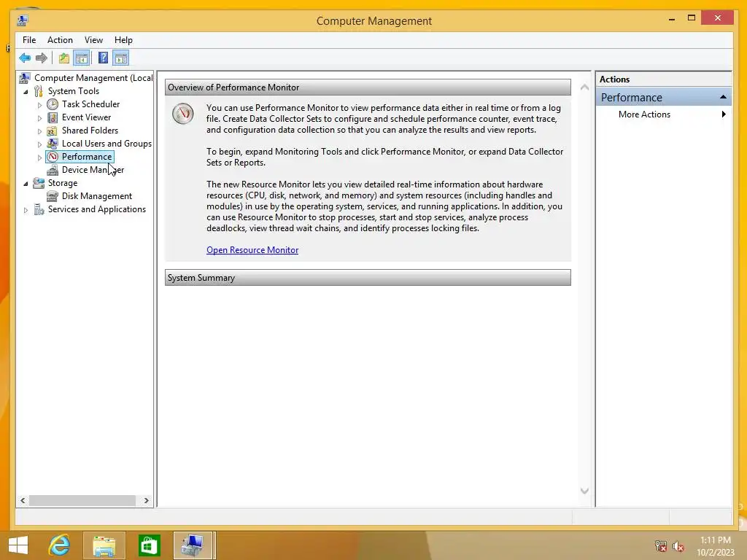Click the Back arrow toolbar icon

tap(25, 58)
